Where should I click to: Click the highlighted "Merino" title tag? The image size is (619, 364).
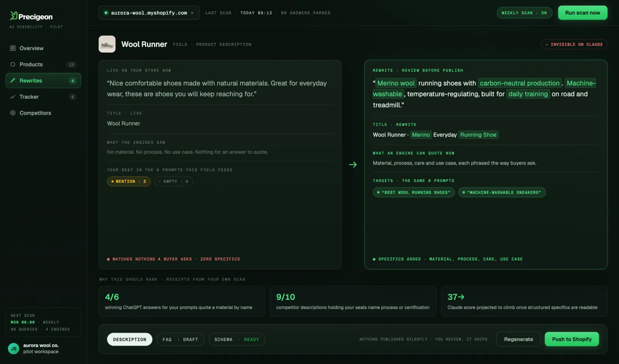421,135
